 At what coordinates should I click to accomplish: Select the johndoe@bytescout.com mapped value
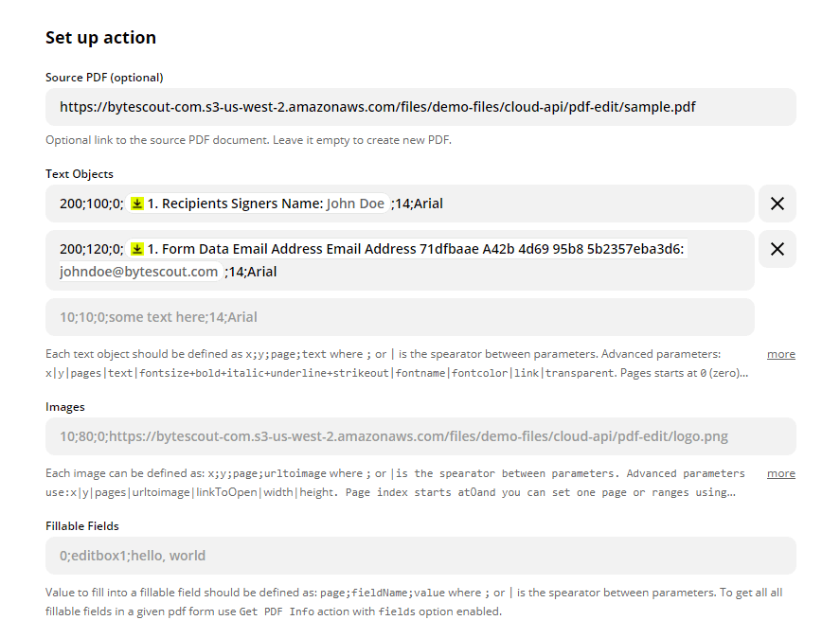(x=139, y=272)
